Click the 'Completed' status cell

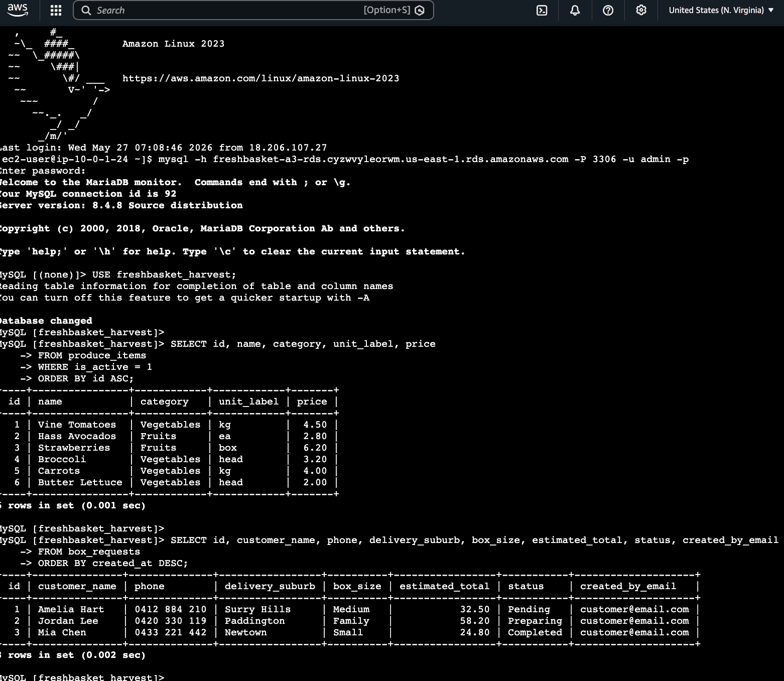tap(535, 632)
